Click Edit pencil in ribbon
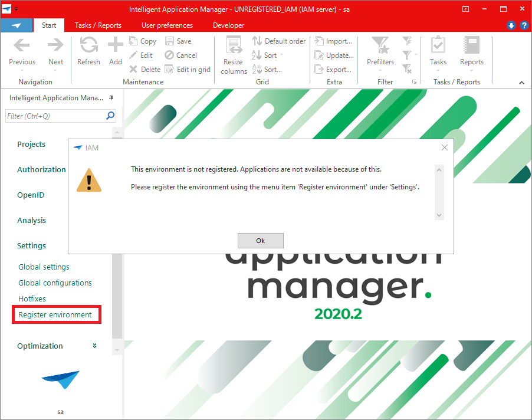The image size is (532, 420). pos(141,55)
